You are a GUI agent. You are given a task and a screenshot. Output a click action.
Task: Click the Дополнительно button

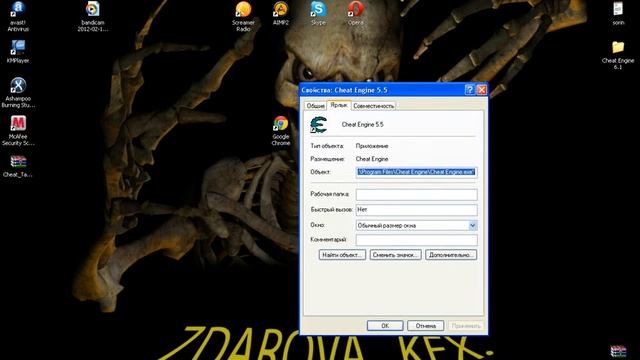coord(451,255)
